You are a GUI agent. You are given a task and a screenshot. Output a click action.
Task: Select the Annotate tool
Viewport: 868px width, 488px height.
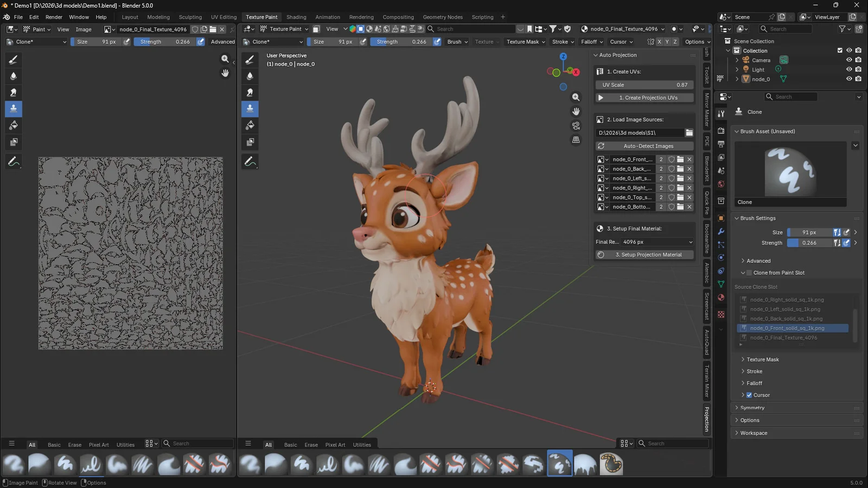click(13, 161)
